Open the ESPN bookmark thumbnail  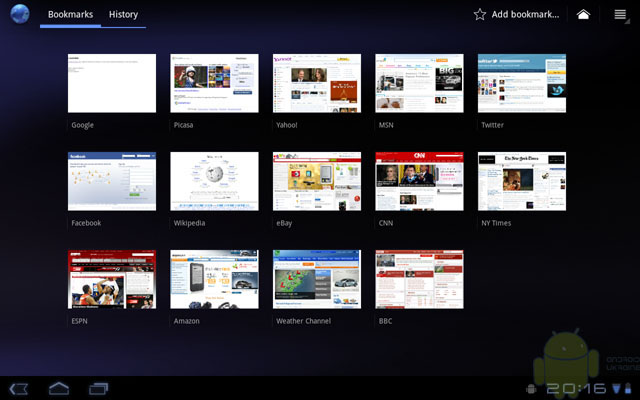click(x=112, y=279)
